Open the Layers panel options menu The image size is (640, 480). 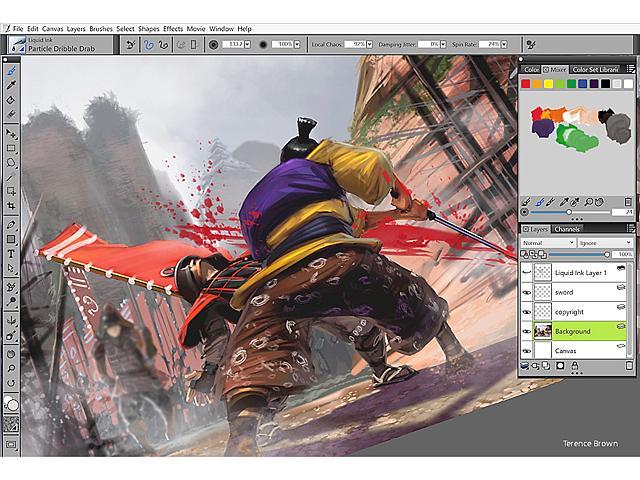tap(630, 229)
